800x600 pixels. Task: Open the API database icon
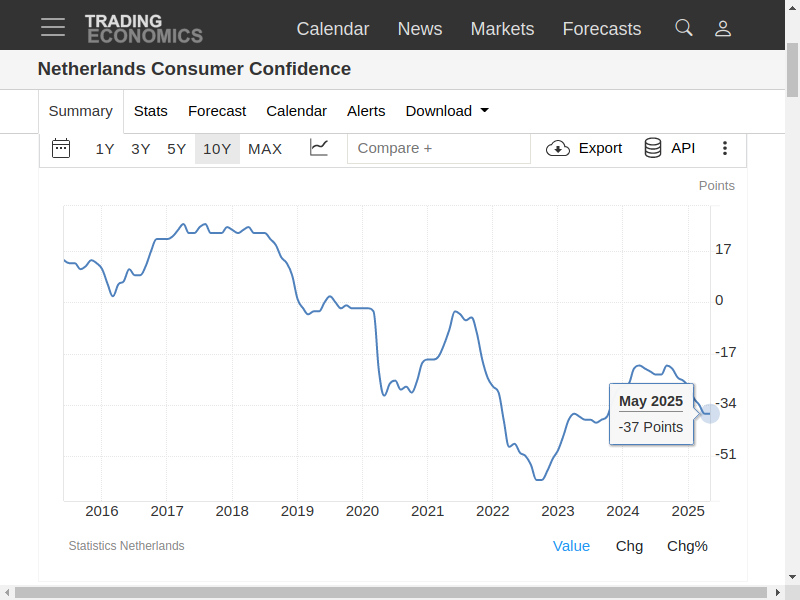653,148
